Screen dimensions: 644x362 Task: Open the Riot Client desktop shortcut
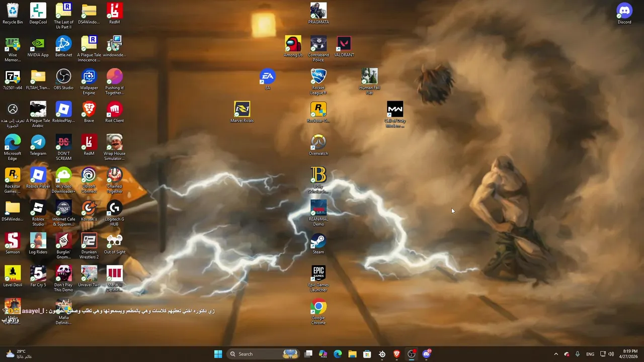coord(114,112)
